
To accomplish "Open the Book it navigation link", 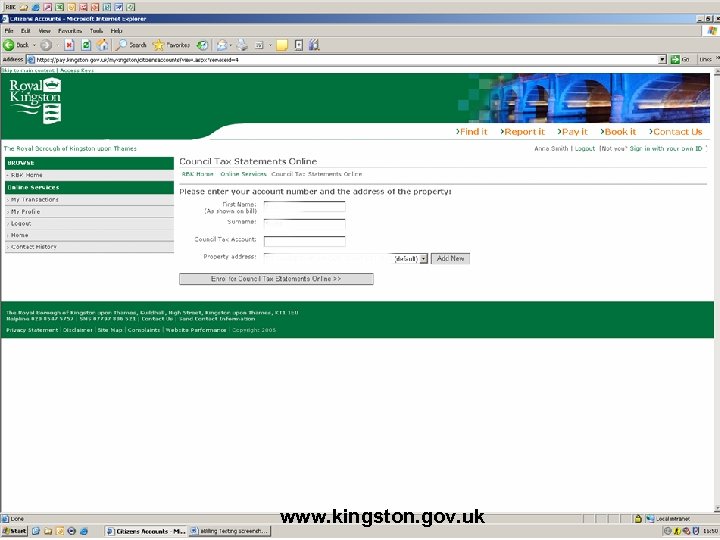I will point(619,132).
